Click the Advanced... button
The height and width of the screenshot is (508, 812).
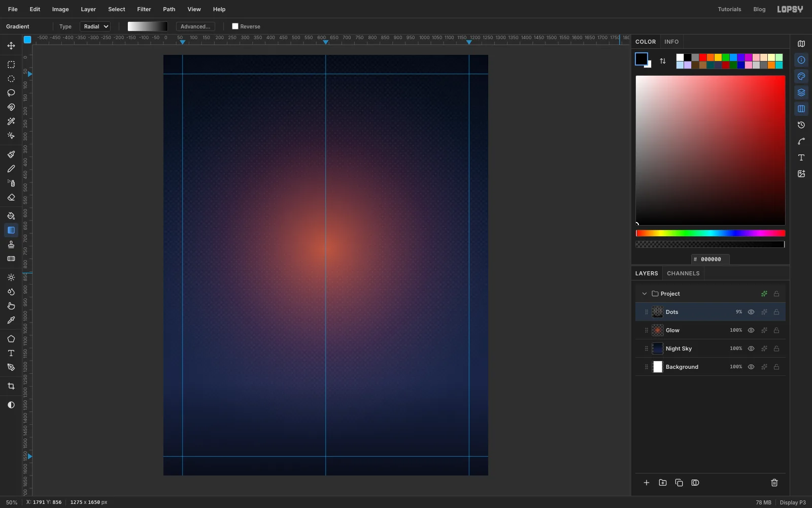195,26
